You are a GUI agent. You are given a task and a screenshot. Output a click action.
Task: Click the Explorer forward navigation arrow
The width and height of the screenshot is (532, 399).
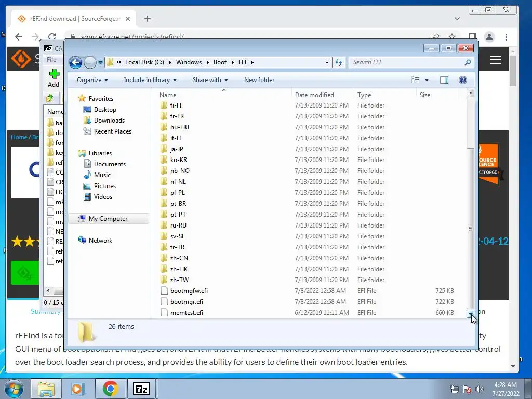(x=90, y=62)
